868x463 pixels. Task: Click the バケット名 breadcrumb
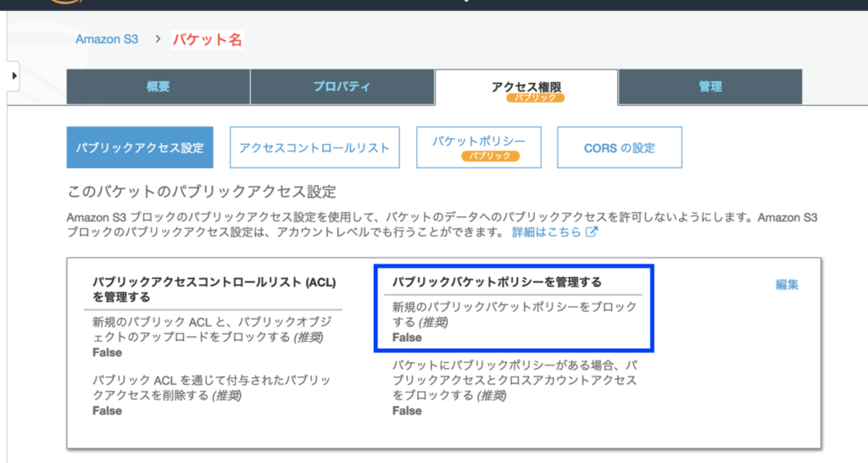[207, 40]
